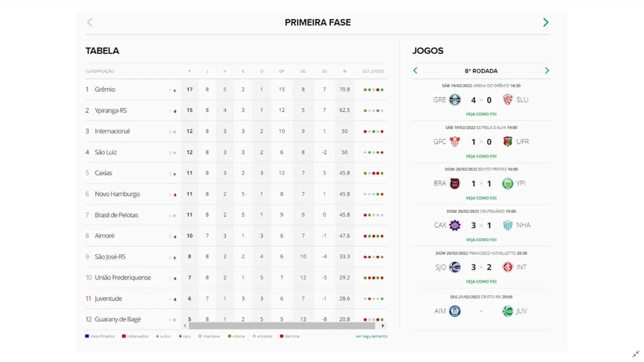Viewport: 644px width, 362px height.
Task: Click the green vitória legend dot
Action: [229, 336]
